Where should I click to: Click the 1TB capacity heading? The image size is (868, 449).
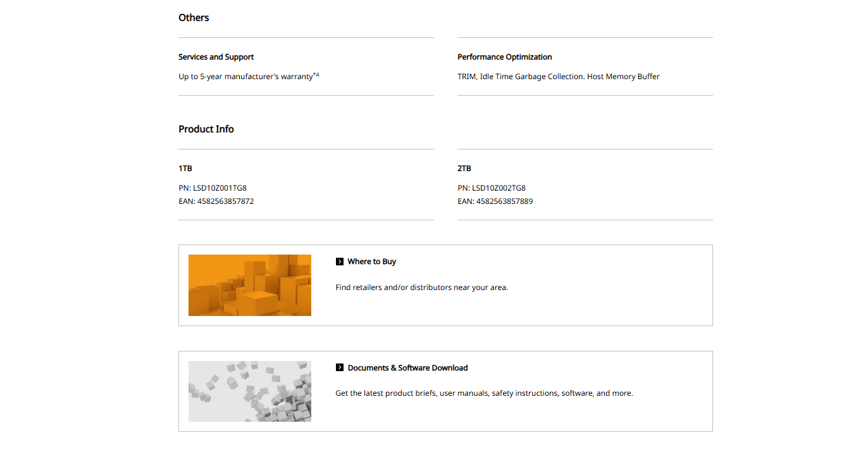(x=185, y=168)
